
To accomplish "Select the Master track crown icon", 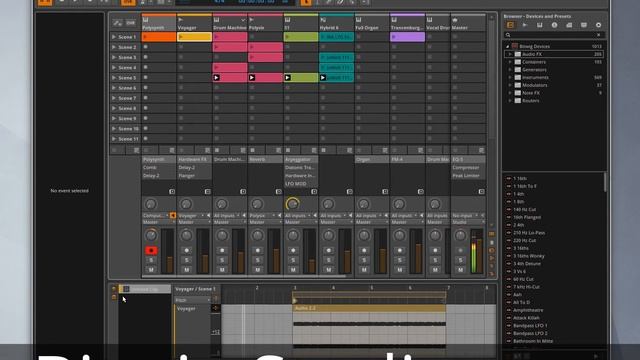I will tap(455, 20).
